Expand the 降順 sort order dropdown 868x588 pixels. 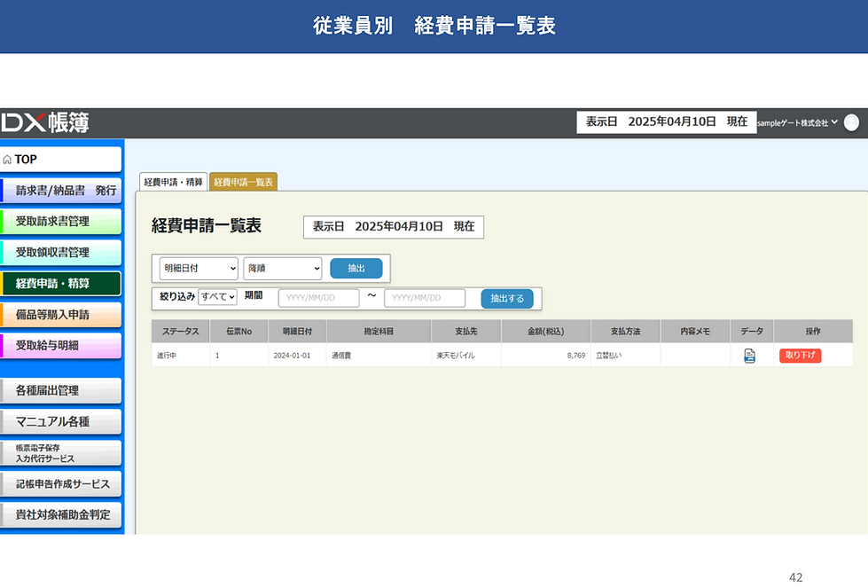coord(283,269)
